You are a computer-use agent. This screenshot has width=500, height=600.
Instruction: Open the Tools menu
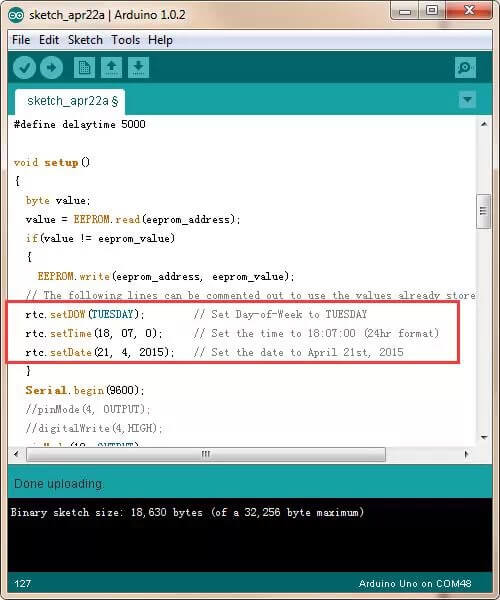point(125,40)
